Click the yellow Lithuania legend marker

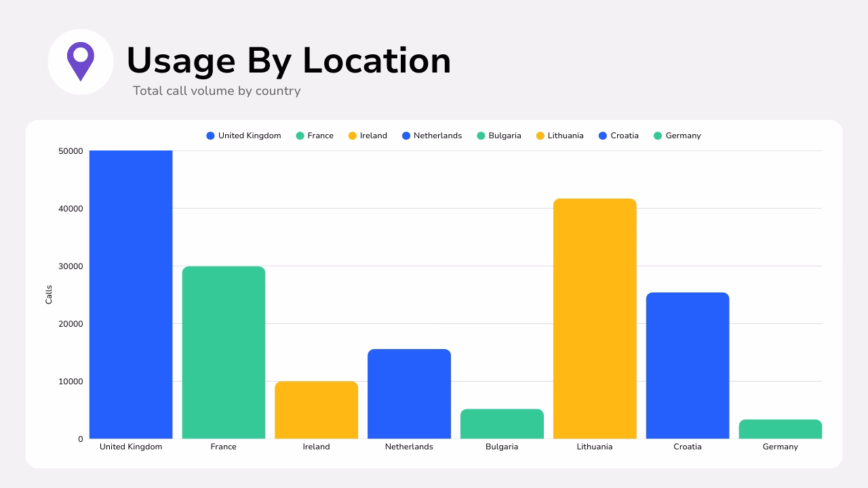coord(540,136)
